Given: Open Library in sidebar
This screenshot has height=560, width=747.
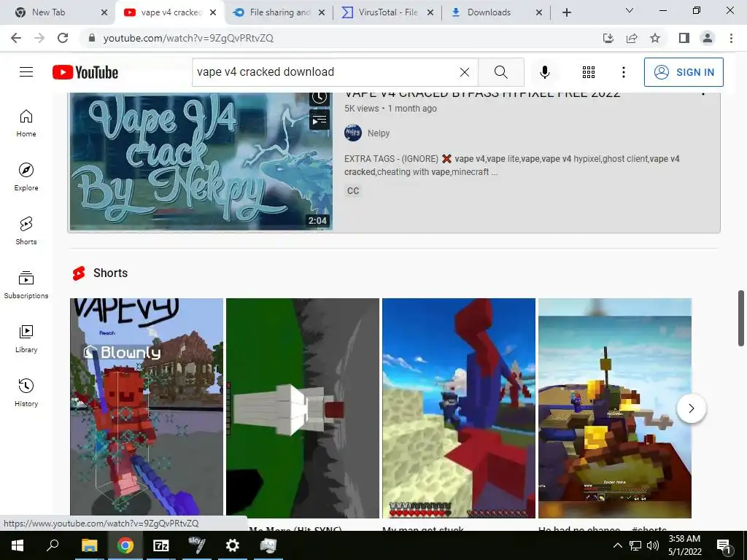Looking at the screenshot, I should coord(26,338).
